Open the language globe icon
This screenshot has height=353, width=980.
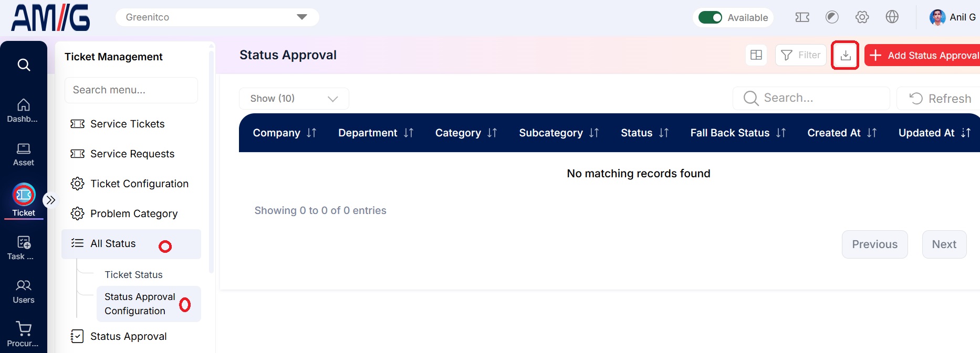[x=892, y=17]
